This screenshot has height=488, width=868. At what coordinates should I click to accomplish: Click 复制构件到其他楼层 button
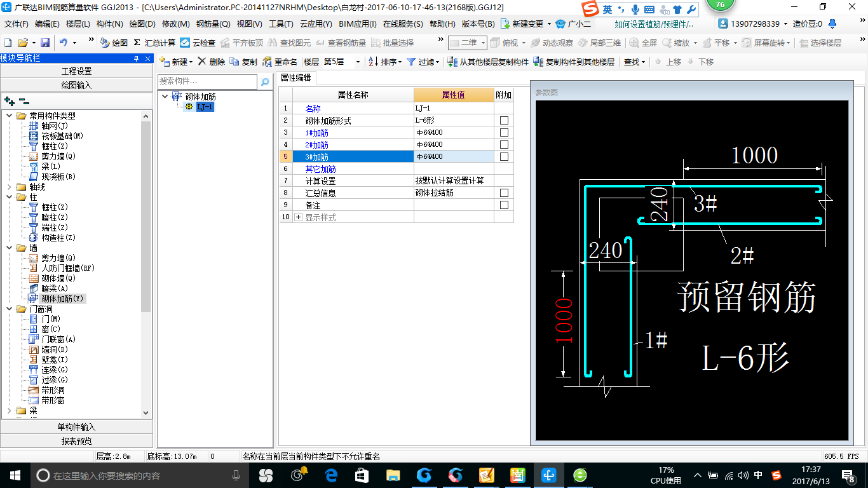pyautogui.click(x=574, y=62)
